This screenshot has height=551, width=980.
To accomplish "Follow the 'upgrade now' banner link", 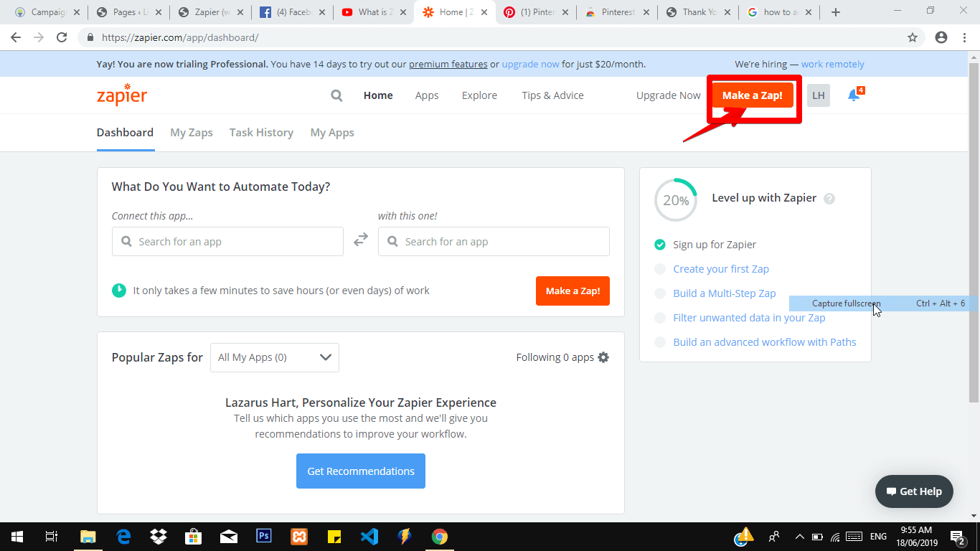I will tap(530, 64).
